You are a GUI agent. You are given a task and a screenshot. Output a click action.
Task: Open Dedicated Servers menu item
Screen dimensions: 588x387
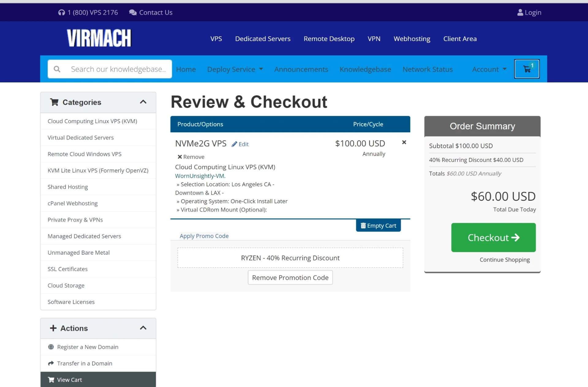pyautogui.click(x=262, y=39)
